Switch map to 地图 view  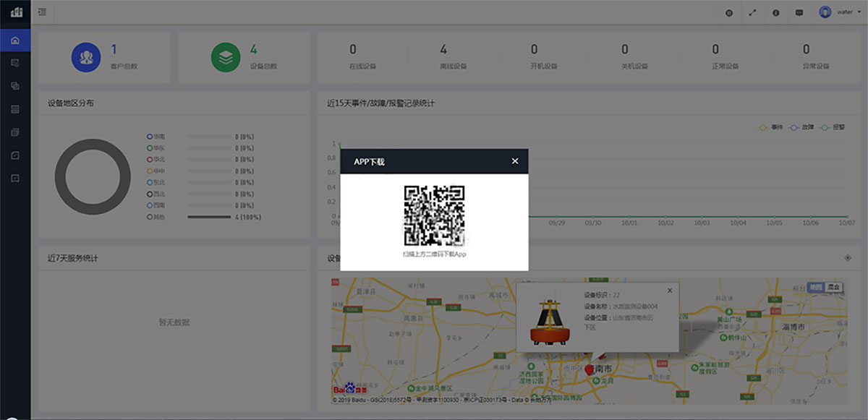(816, 287)
